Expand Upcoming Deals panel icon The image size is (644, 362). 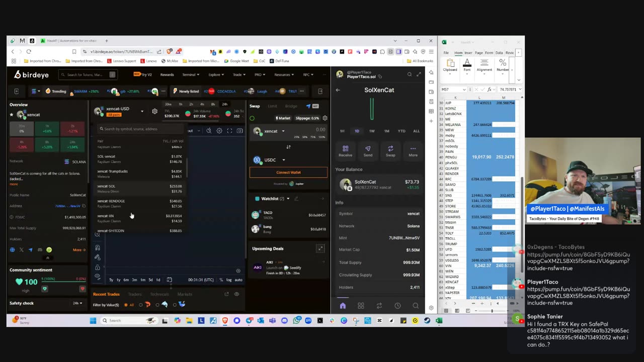pos(320,248)
